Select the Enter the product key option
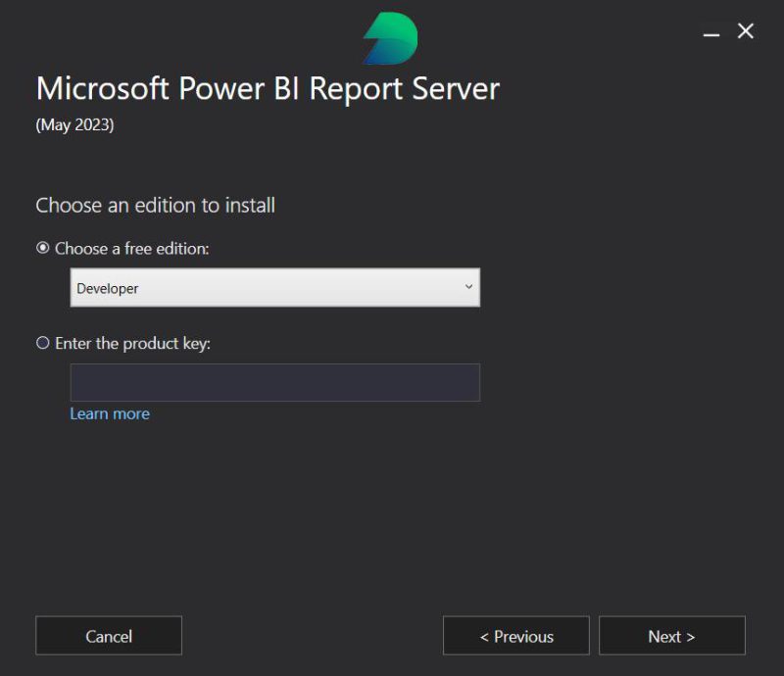784x676 pixels. (42, 343)
